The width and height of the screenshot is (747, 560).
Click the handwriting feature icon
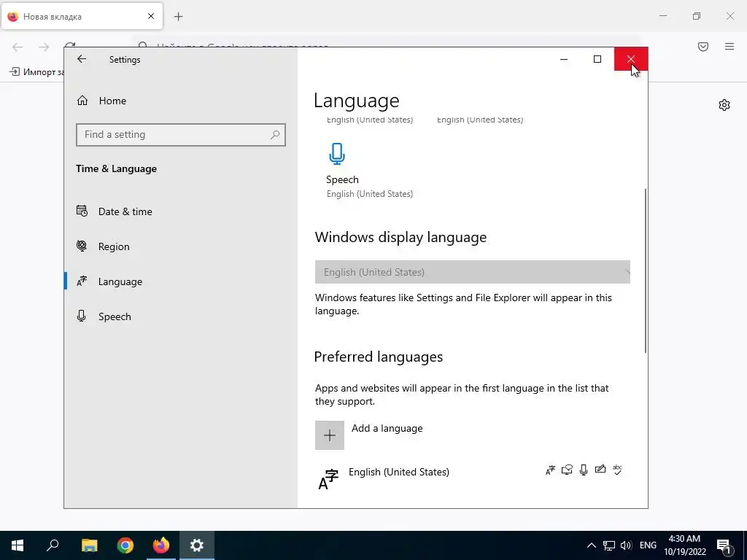pos(600,470)
